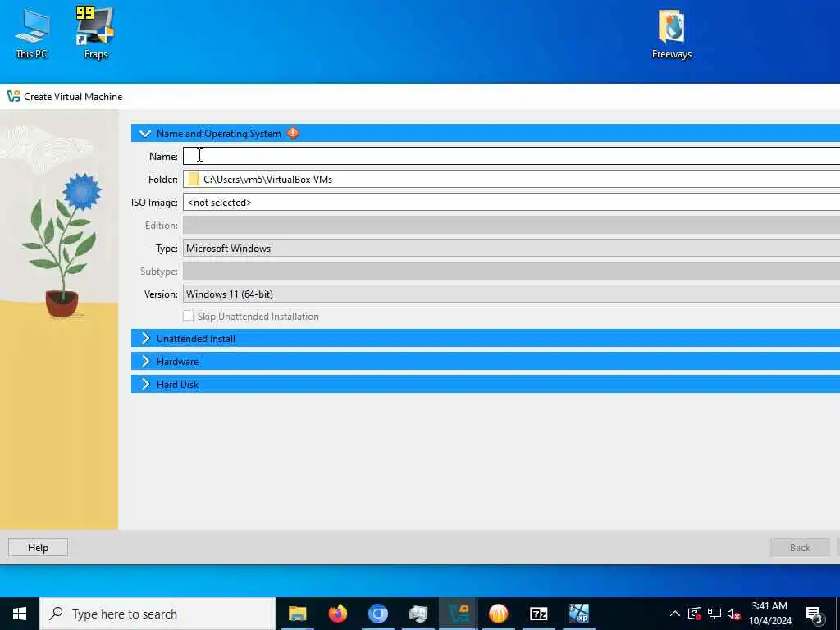Open 7-Zip from the taskbar
This screenshot has width=840, height=630.
[538, 614]
